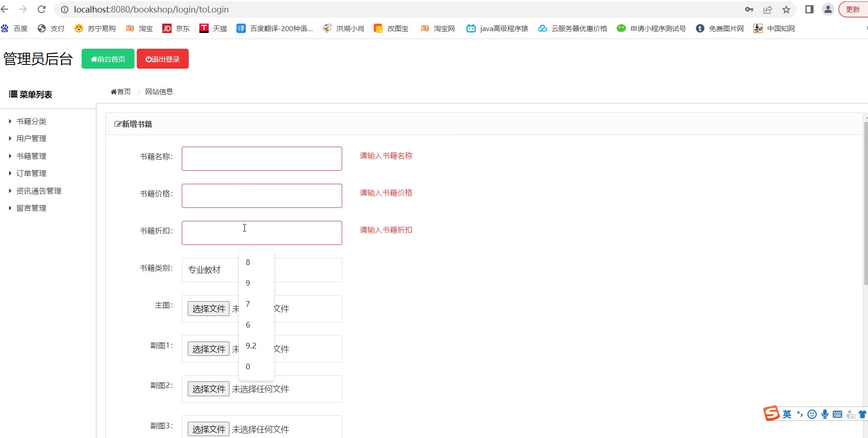This screenshot has width=868, height=438.
Task: Pick suggestion 9.2 from the autocomplete list
Action: pyautogui.click(x=256, y=346)
